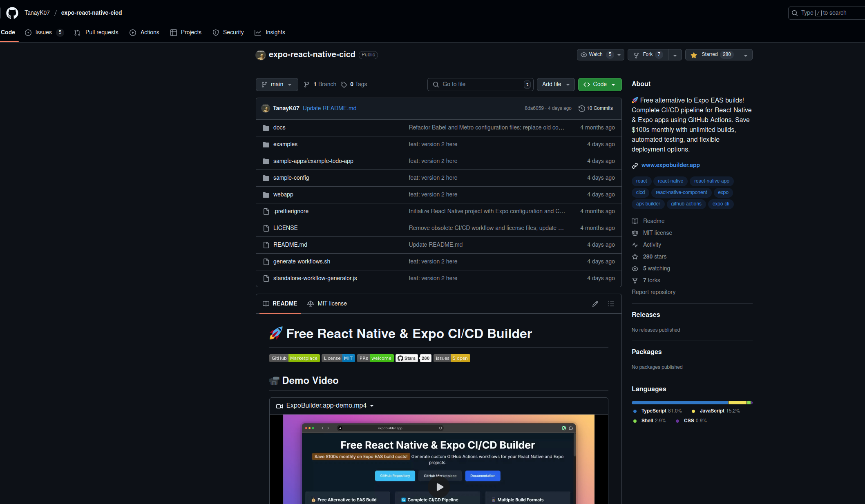Toggle the Starred button
The height and width of the screenshot is (504, 865).
point(712,55)
